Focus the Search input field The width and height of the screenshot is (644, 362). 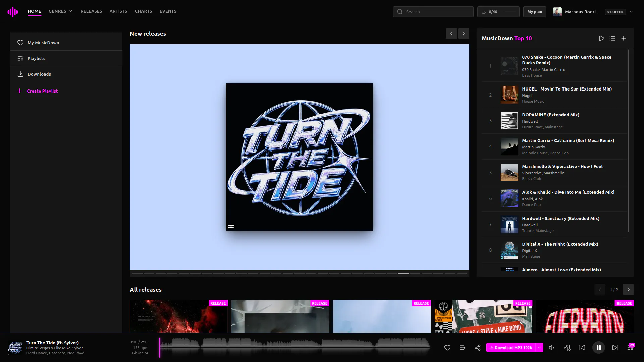(433, 12)
